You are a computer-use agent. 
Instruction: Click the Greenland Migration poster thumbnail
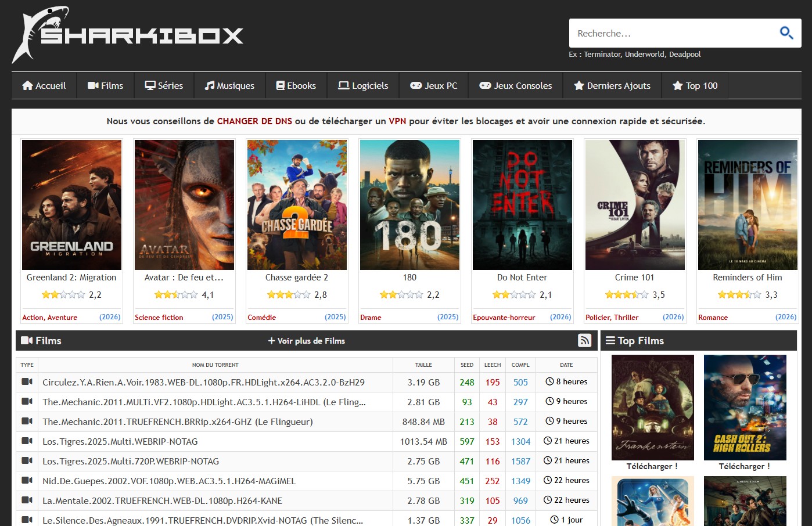pos(71,205)
